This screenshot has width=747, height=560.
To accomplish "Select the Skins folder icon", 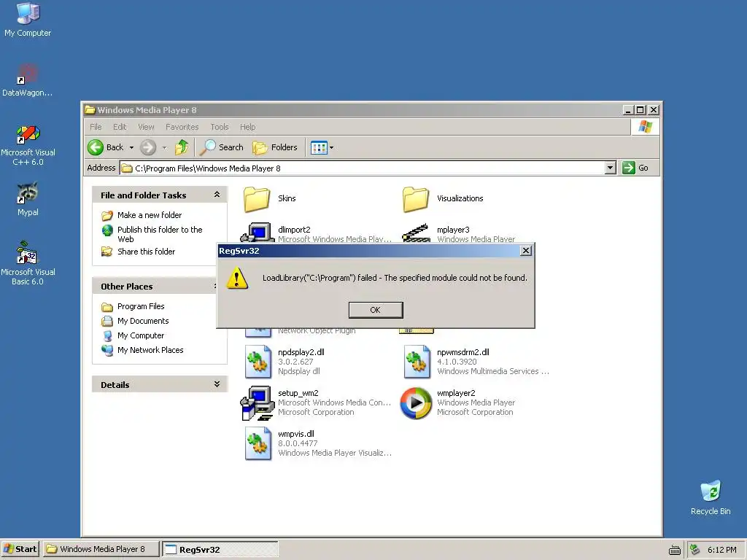I will tap(257, 199).
